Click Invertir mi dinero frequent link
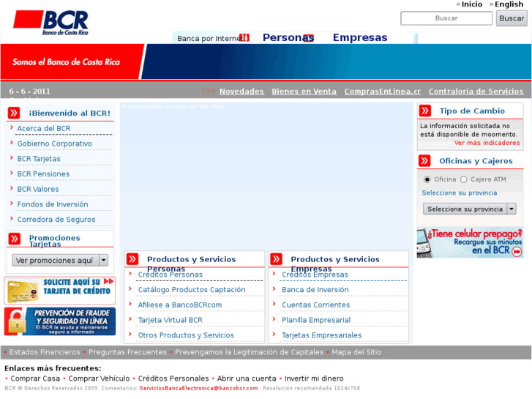Viewport: 532px width, 399px height. tap(314, 379)
